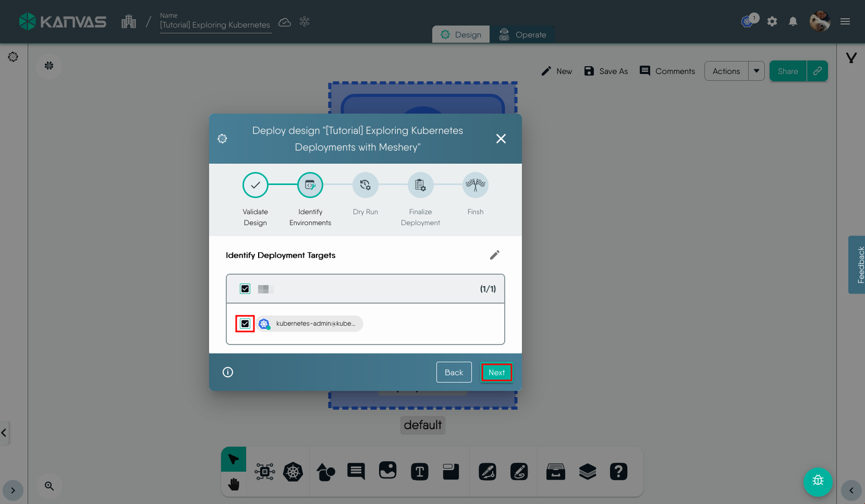Select the Kubernetes helm wheel tool
This screenshot has width=865, height=504.
293,472
